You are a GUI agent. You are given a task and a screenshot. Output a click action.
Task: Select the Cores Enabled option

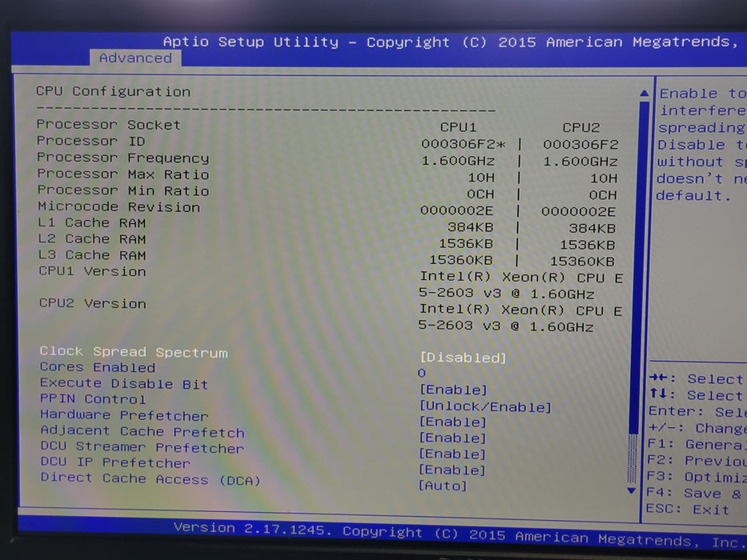point(98,367)
